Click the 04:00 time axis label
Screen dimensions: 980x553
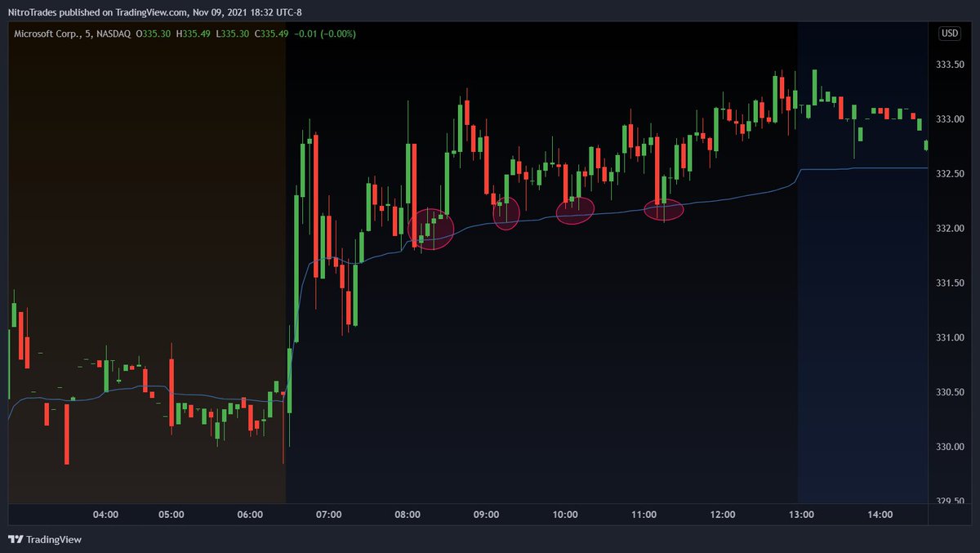tap(106, 515)
